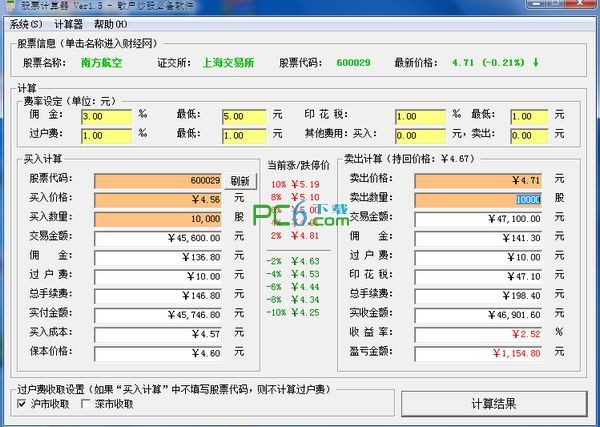This screenshot has width=600, height=427.
Task: Click the 佣金 最低 field showing 5.00
Action: pyautogui.click(x=244, y=117)
